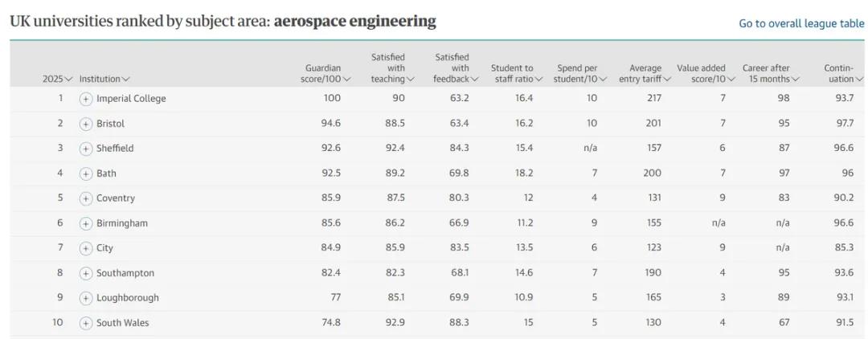Expand Coventry entry plus icon
The image size is (868, 339).
tap(85, 198)
